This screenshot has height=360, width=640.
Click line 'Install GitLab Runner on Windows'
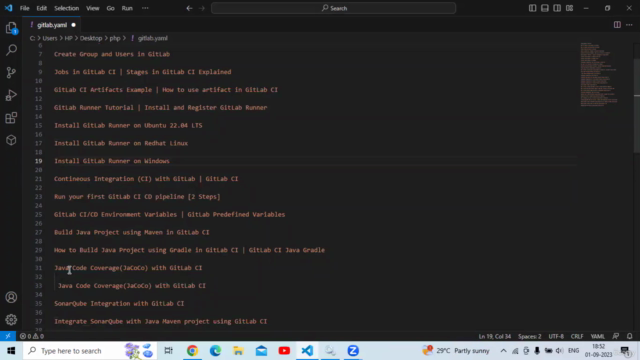click(112, 161)
